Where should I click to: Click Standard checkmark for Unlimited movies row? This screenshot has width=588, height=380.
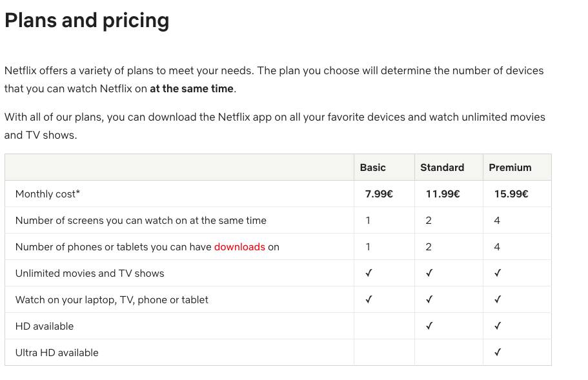429,273
